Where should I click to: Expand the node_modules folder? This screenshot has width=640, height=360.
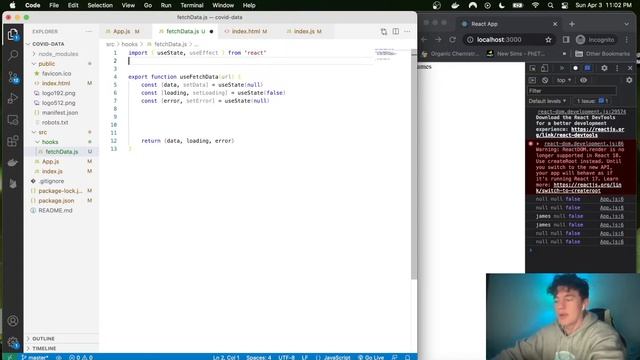point(61,54)
